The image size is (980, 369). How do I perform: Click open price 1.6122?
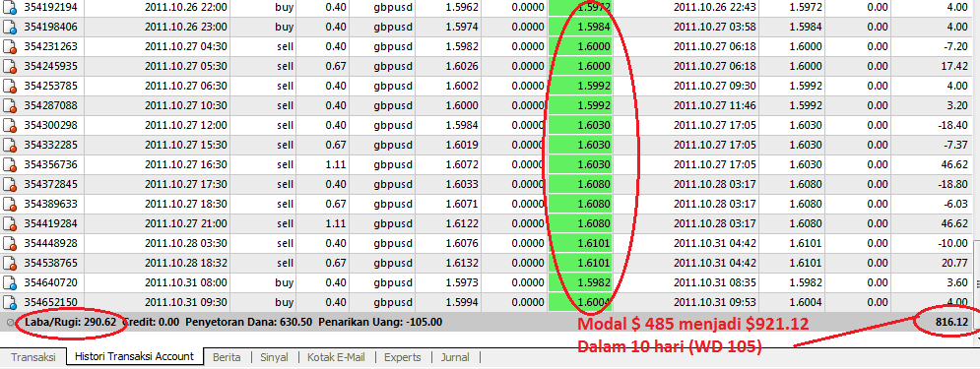click(x=463, y=223)
